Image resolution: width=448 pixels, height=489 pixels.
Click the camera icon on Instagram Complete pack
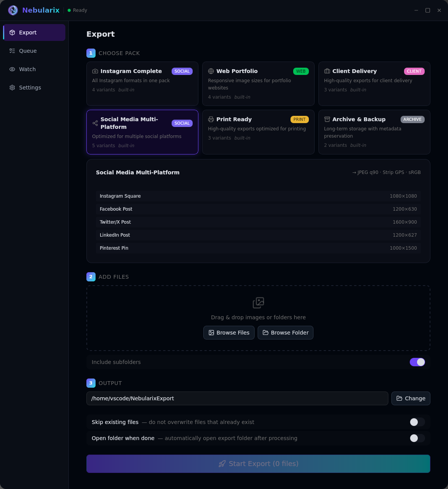(95, 71)
